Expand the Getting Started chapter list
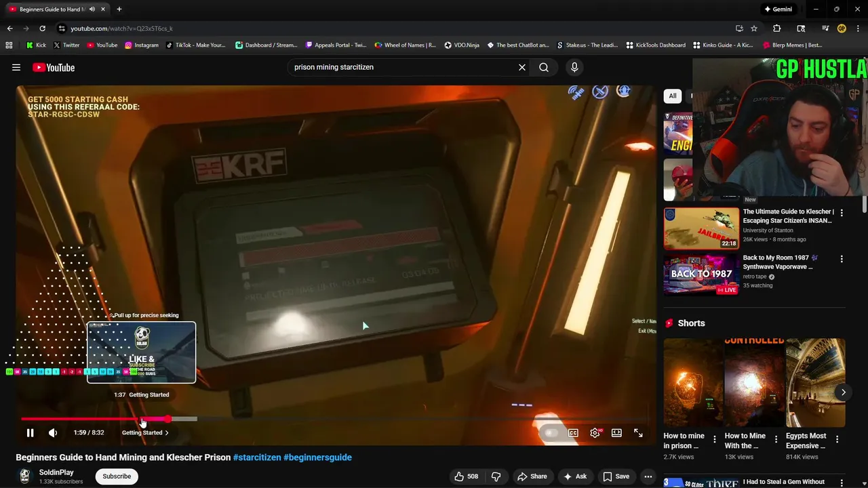Image resolution: width=868 pixels, height=488 pixels. coord(145,432)
